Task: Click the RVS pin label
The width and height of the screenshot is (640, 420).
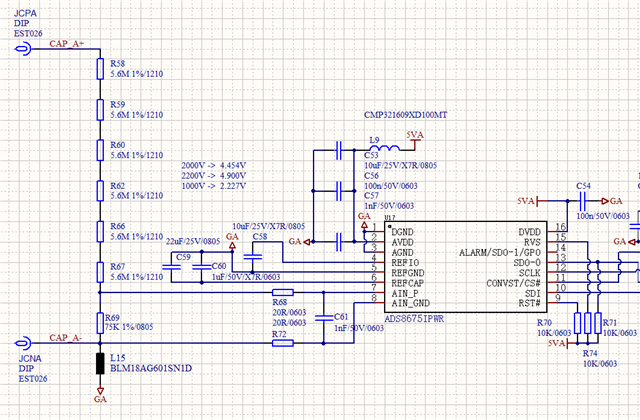Action: (x=533, y=242)
